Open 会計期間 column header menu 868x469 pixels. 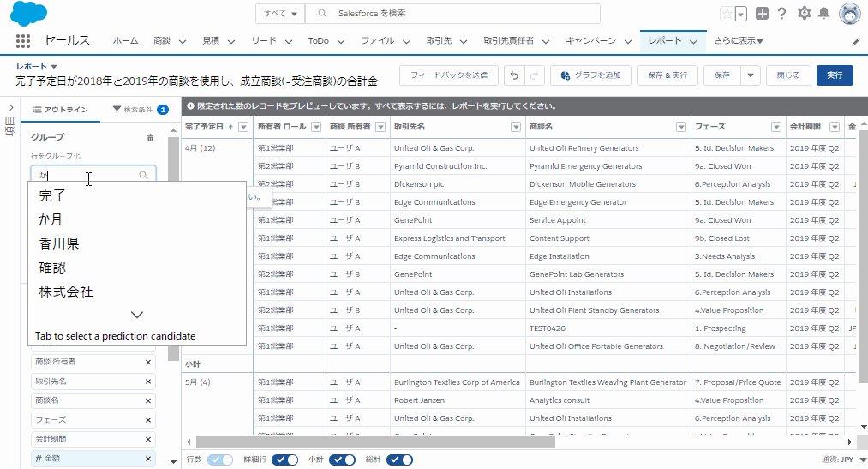pyautogui.click(x=835, y=128)
